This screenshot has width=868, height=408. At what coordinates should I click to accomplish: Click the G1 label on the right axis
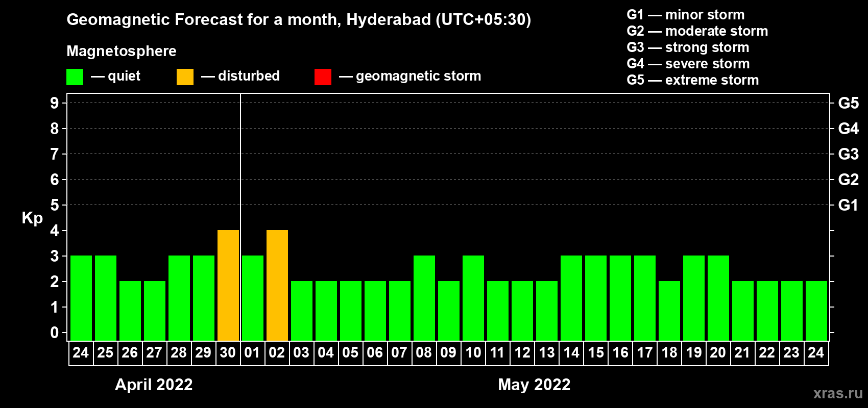pyautogui.click(x=849, y=205)
